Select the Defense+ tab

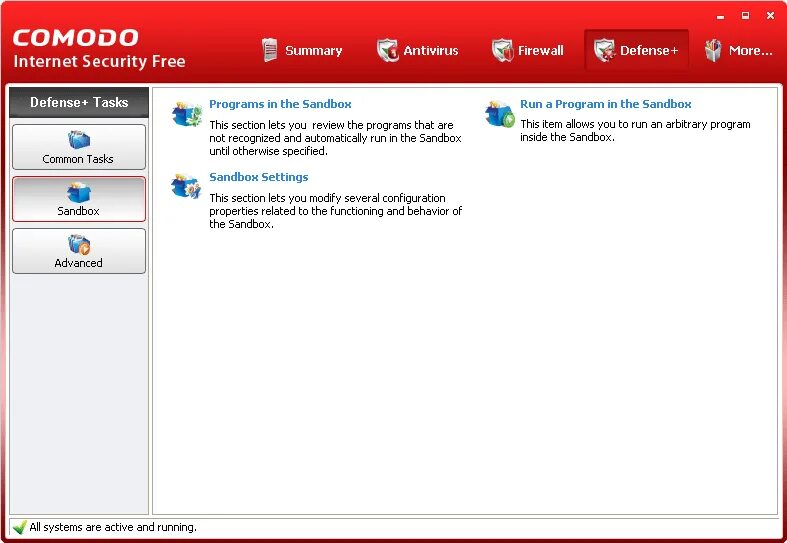[x=636, y=50]
